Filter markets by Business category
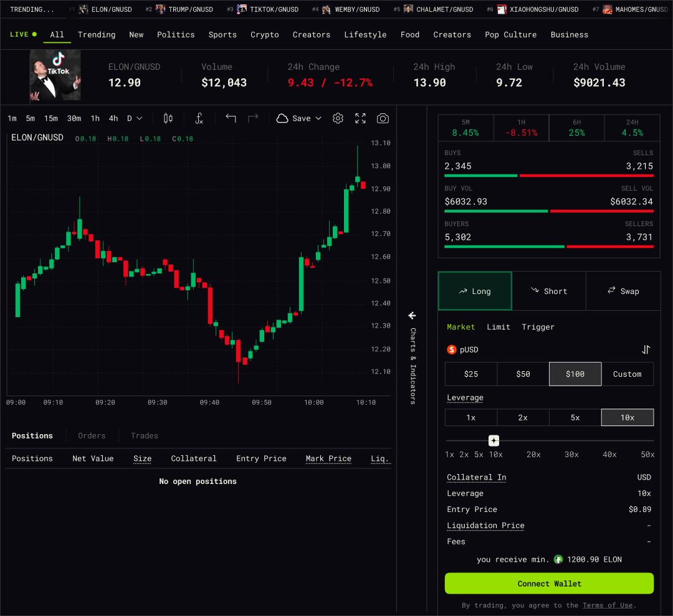This screenshot has height=616, width=673. pos(570,35)
